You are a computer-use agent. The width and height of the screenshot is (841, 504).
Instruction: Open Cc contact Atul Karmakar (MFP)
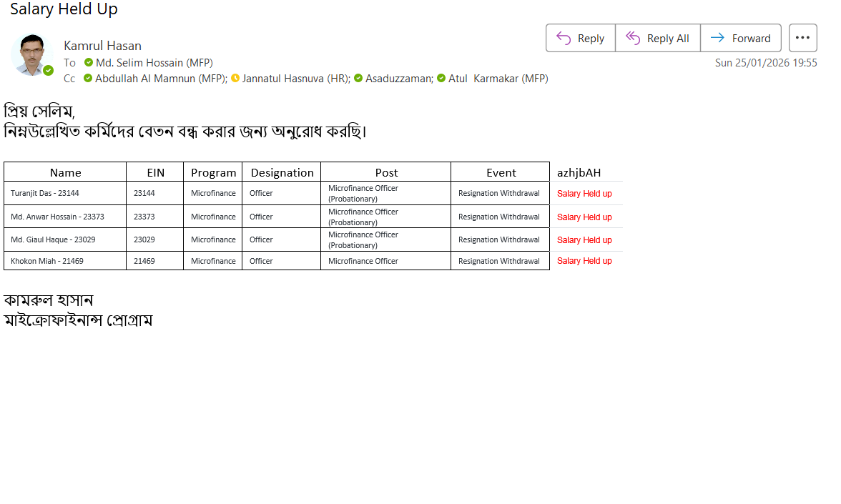pyautogui.click(x=498, y=79)
